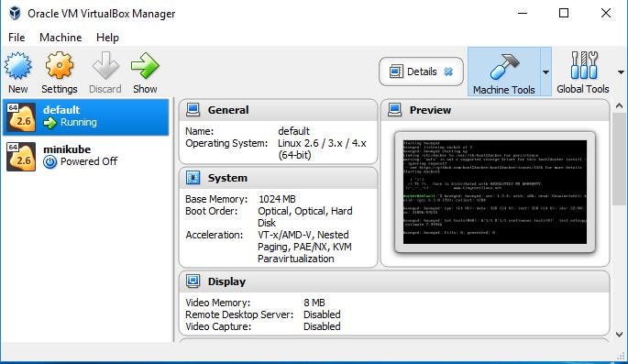Click the details scrollbar down arrow
This screenshot has width=628, height=364.
(619, 334)
